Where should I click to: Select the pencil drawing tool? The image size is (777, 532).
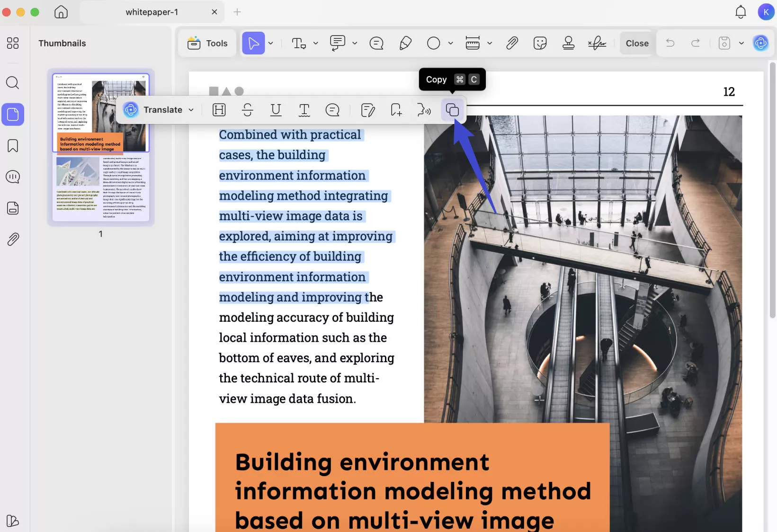pyautogui.click(x=405, y=43)
